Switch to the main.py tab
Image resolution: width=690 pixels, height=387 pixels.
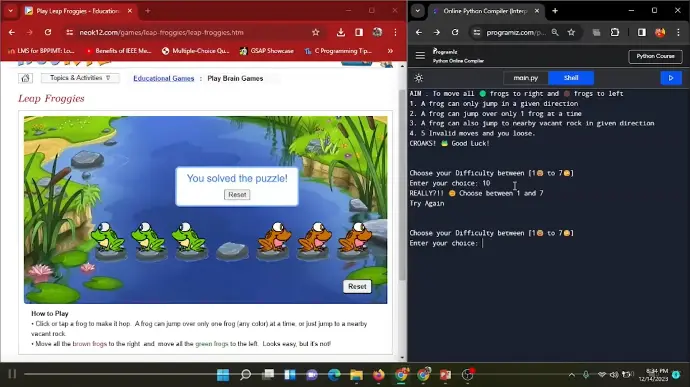pos(526,78)
